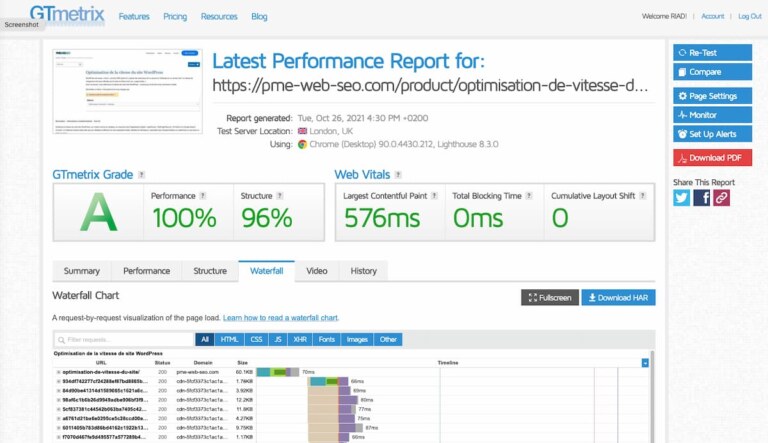Filter requests by HTML
The height and width of the screenshot is (443, 768).
tap(229, 339)
